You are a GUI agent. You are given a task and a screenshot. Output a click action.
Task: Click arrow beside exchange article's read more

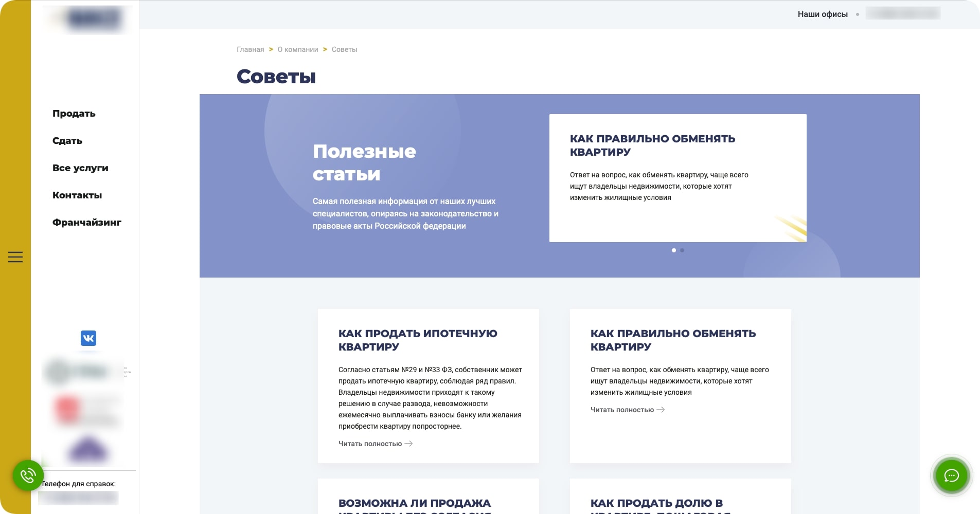pyautogui.click(x=661, y=410)
